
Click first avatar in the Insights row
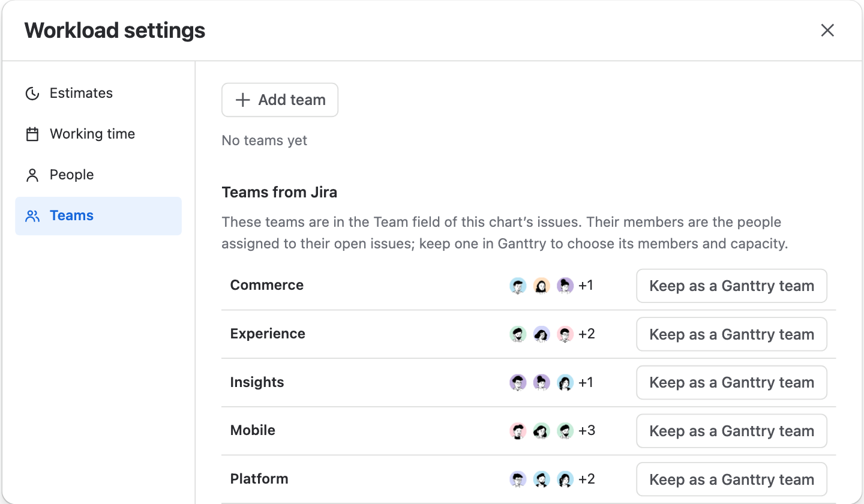[x=518, y=382]
